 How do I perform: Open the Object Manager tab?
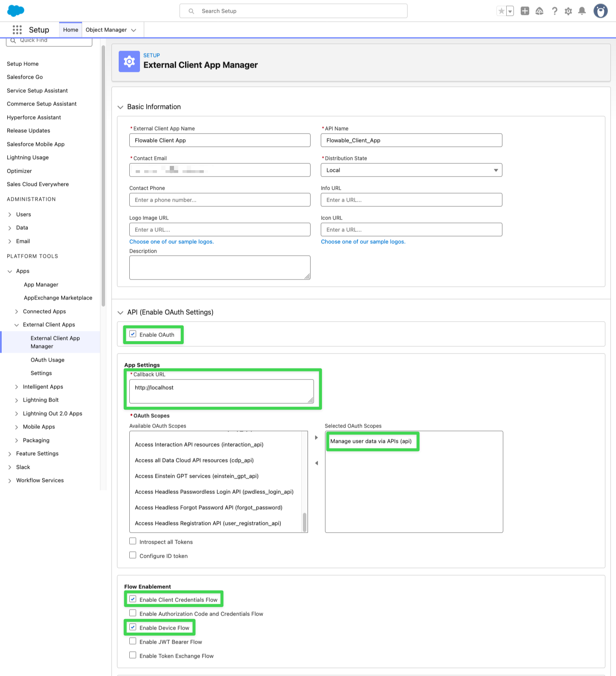point(106,30)
